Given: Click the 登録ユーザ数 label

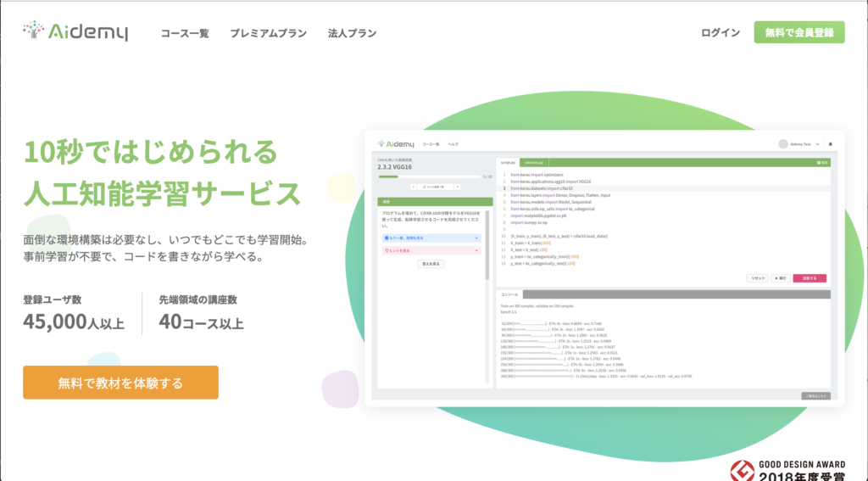Looking at the screenshot, I should pos(52,299).
